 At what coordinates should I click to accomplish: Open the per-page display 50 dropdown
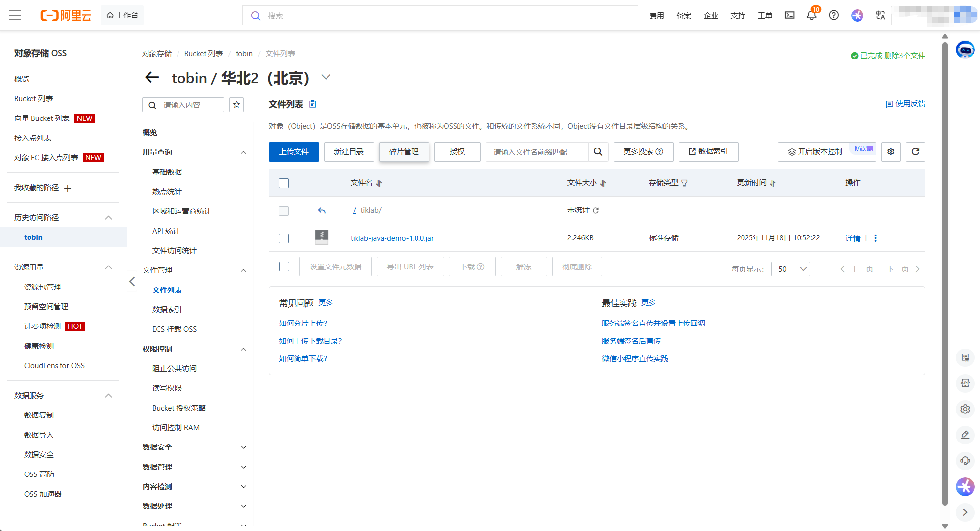[x=790, y=269]
